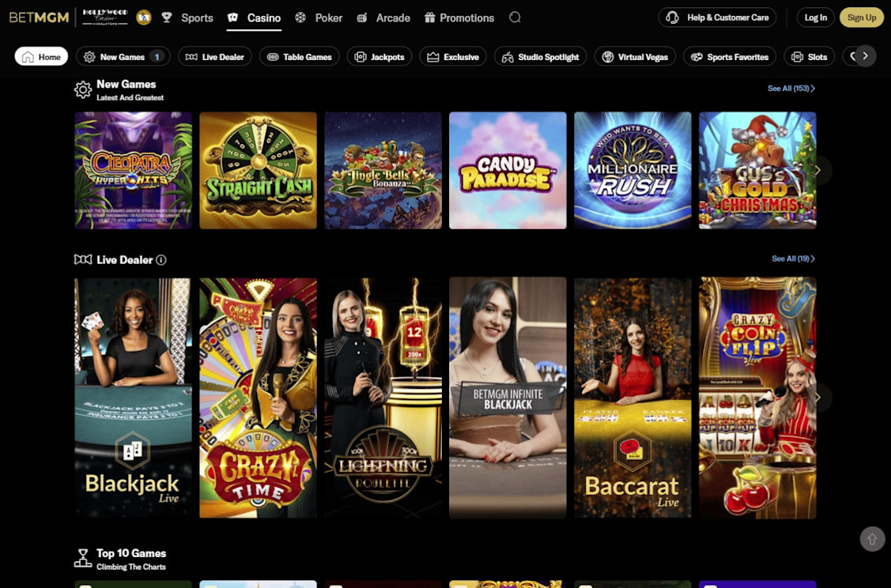Open Jingle Bells Bonanza game tile

coord(383,171)
